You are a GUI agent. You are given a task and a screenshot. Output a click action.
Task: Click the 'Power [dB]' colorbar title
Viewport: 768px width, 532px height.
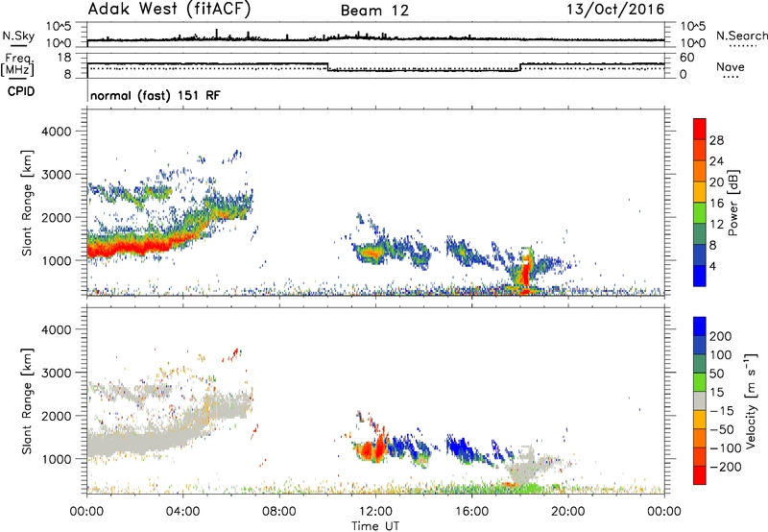click(732, 203)
